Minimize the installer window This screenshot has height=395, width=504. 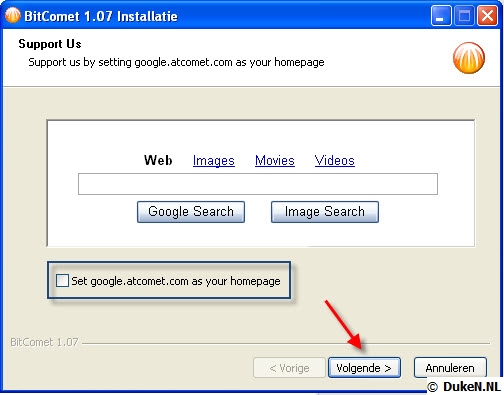[x=441, y=16]
